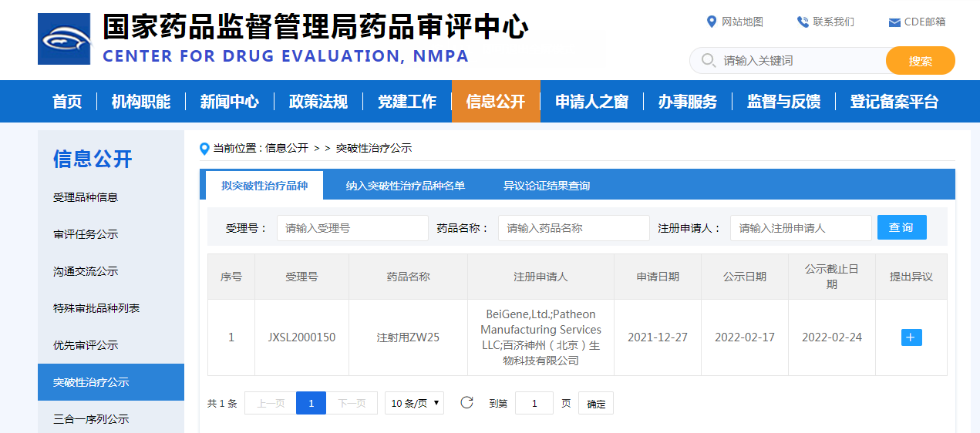Open 受理品种信息 in the sidebar
Image resolution: width=980 pixels, height=433 pixels.
coord(86,197)
